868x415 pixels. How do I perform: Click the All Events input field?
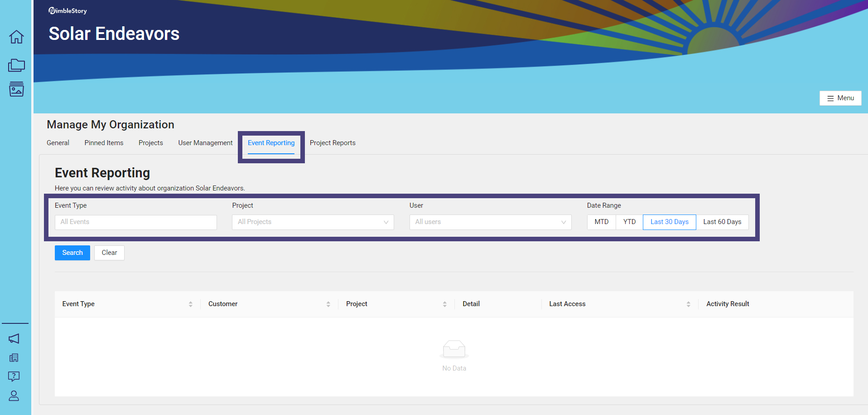pyautogui.click(x=135, y=222)
